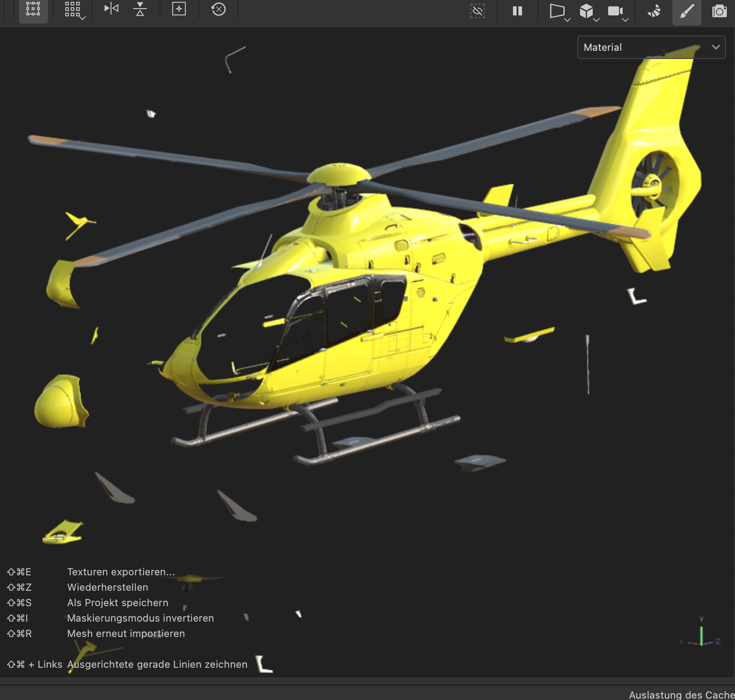
Task: Expand the perspective projection dropdown
Action: pyautogui.click(x=560, y=12)
